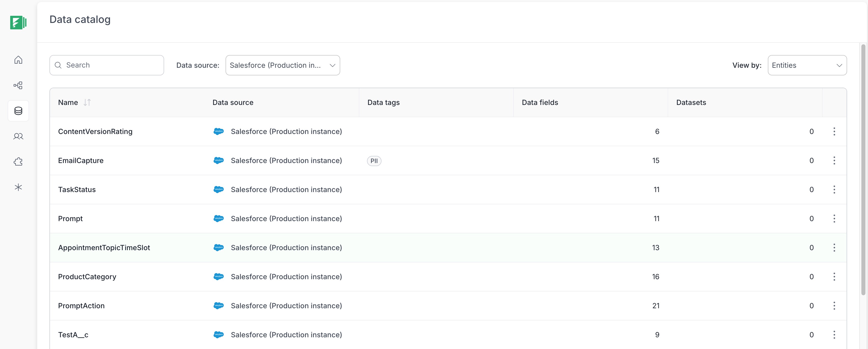Open the three-dot menu for ContentVersionRating
This screenshot has width=868, height=349.
click(x=834, y=131)
